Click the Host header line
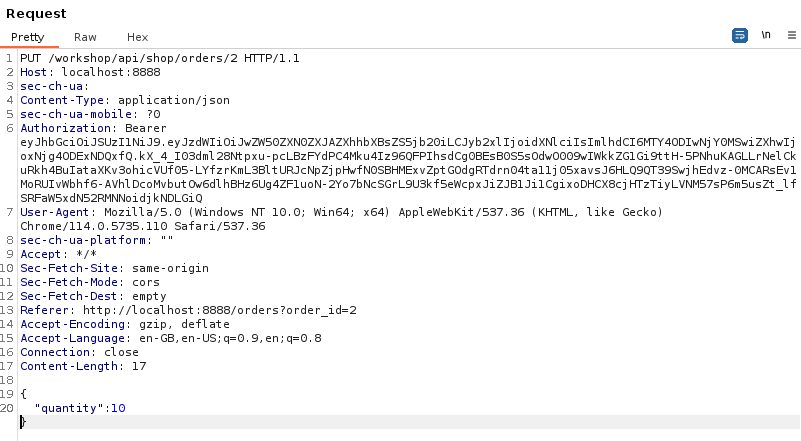Viewport: 801px width, 441px height. coord(90,72)
